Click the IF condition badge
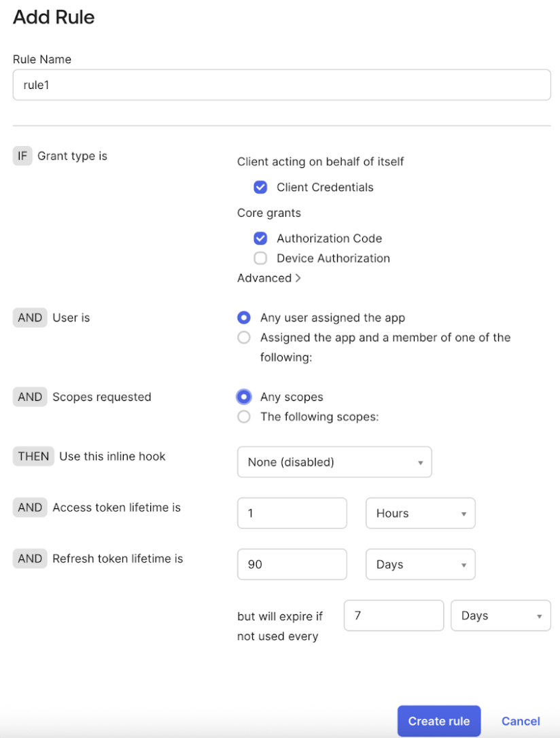Viewport: 560px width, 738px height. point(22,156)
